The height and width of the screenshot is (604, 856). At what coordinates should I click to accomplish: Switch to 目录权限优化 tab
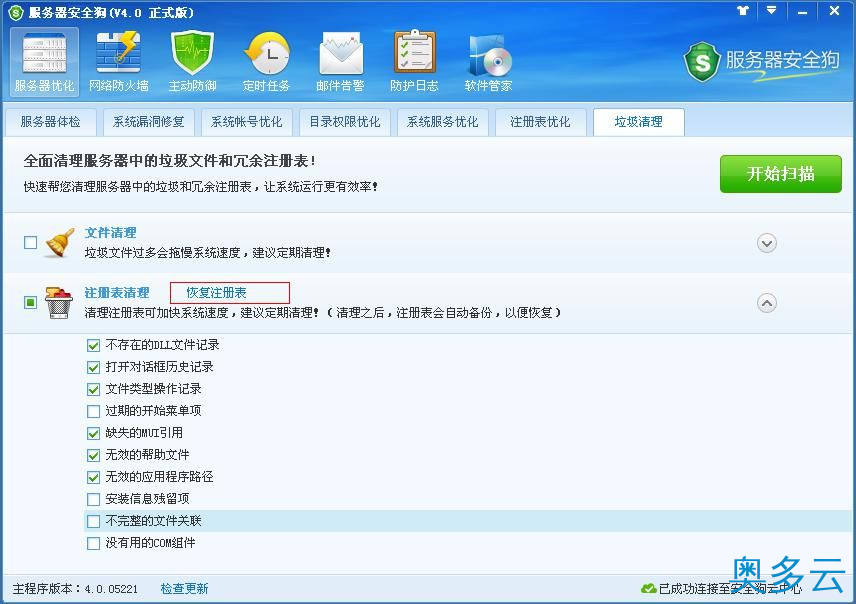344,122
